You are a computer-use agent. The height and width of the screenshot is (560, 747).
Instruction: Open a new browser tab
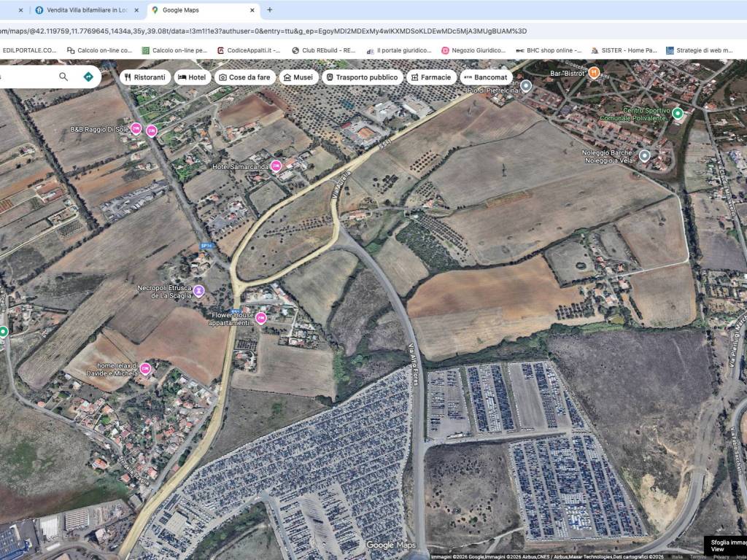(270, 10)
